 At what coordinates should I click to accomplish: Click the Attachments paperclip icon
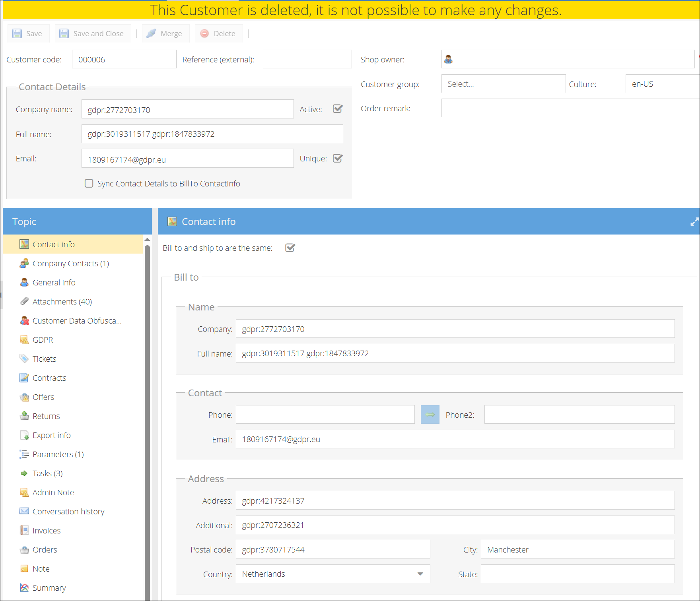[x=24, y=301]
